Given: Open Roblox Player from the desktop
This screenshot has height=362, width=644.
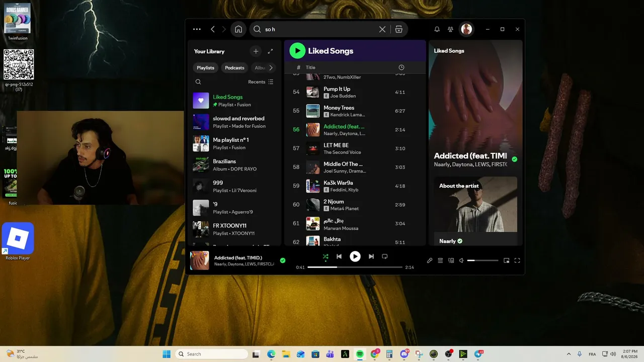Looking at the screenshot, I should [18, 242].
